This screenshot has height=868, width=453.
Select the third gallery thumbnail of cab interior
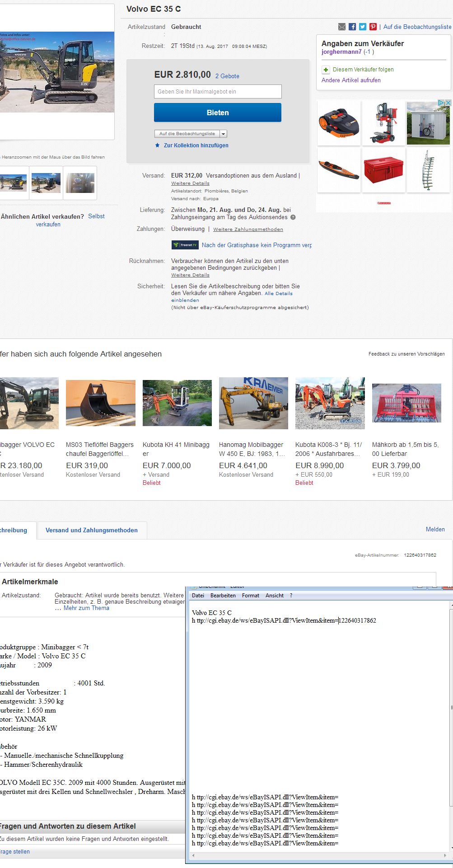(x=80, y=183)
